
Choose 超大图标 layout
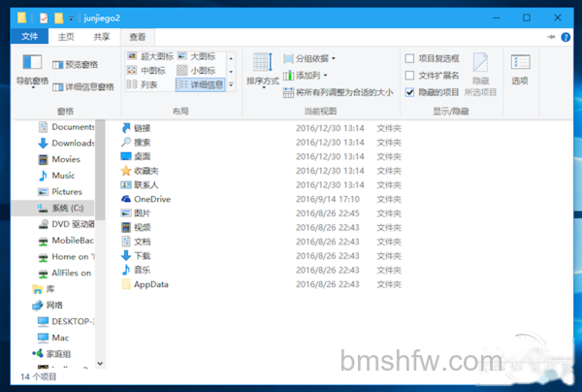[150, 56]
